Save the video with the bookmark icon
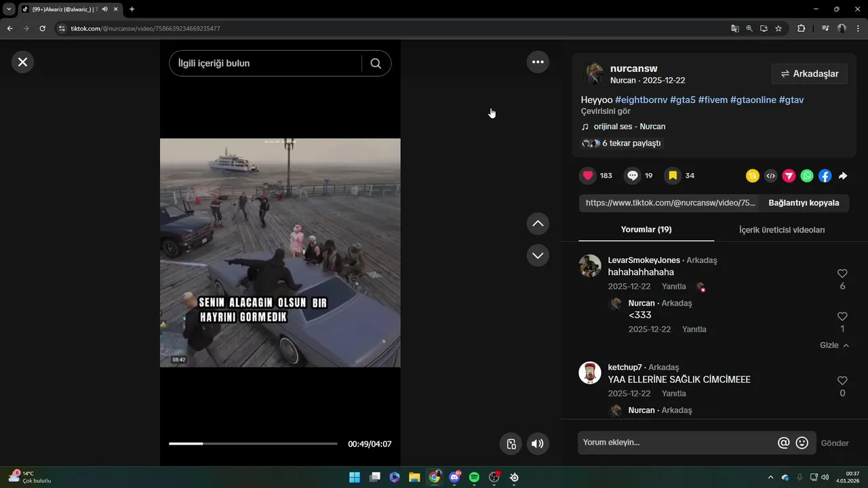868x488 pixels. (673, 176)
